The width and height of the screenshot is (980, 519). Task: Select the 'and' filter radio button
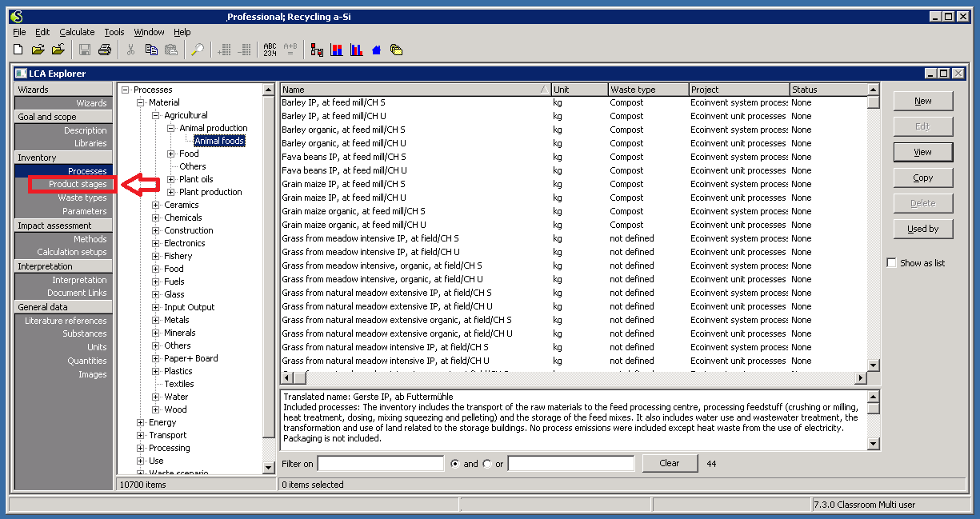point(455,464)
